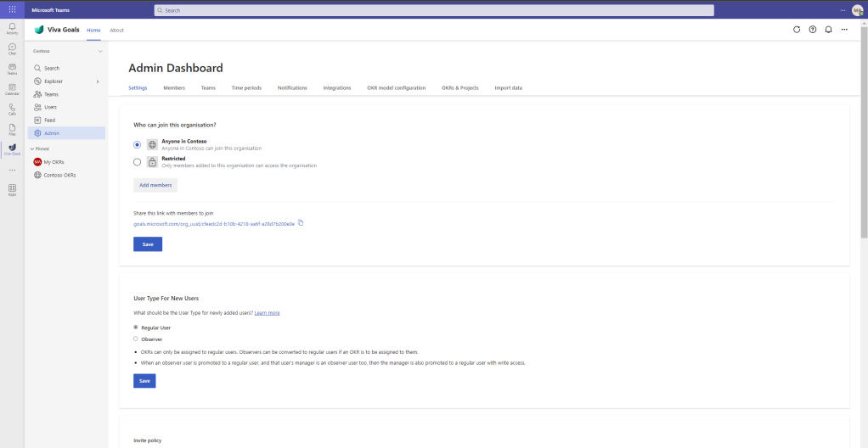The height and width of the screenshot is (448, 868).
Task: Open Calls in Teams rail
Action: 12,109
